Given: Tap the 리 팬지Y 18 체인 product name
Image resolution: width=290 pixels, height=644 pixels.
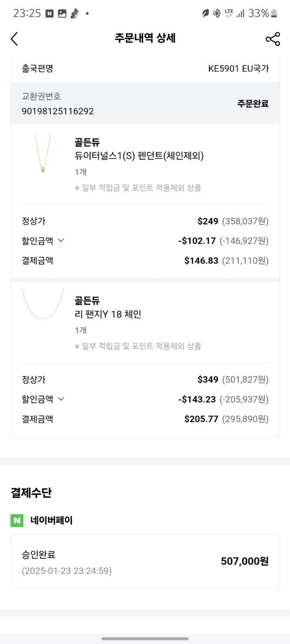Looking at the screenshot, I should coord(108,314).
